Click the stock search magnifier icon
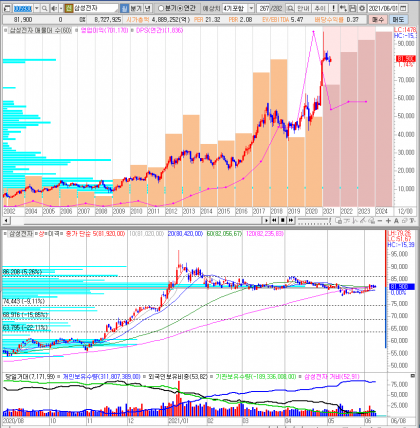Image resolution: width=420 pixels, height=428 pixels. (44, 8)
